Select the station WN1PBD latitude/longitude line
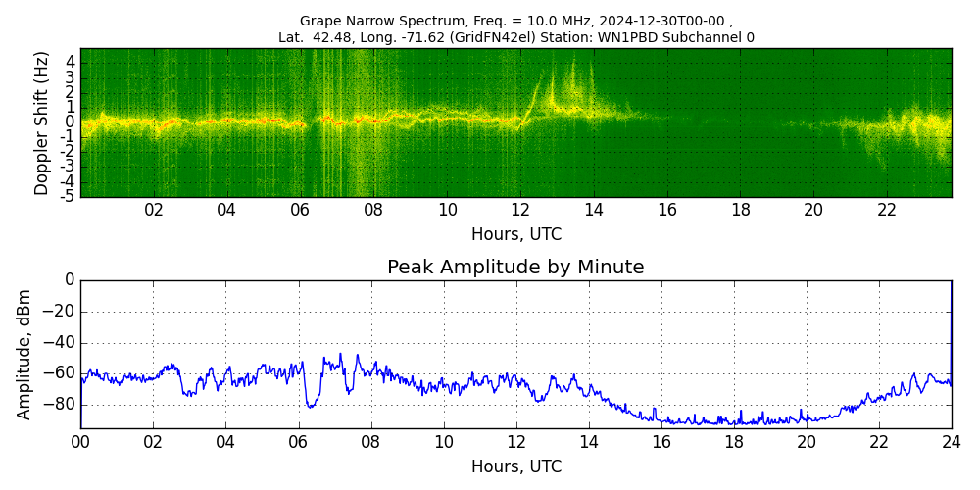Viewport: 980px width, 490px height. (x=515, y=37)
